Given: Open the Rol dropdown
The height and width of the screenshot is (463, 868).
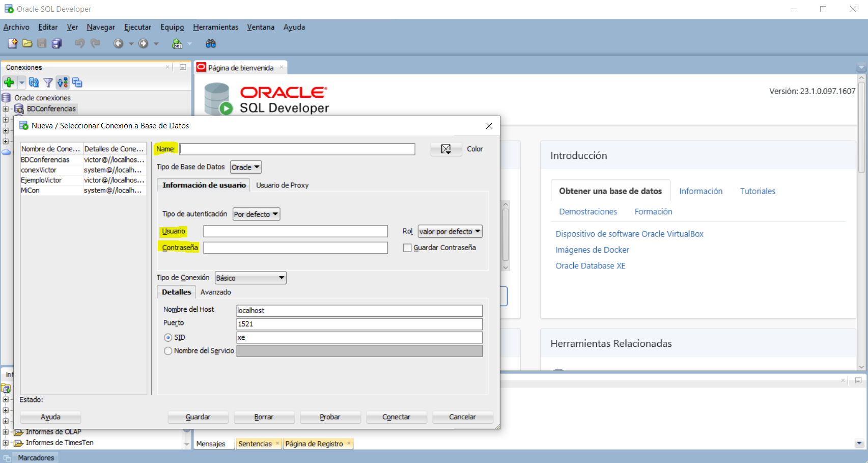Looking at the screenshot, I should 450,232.
